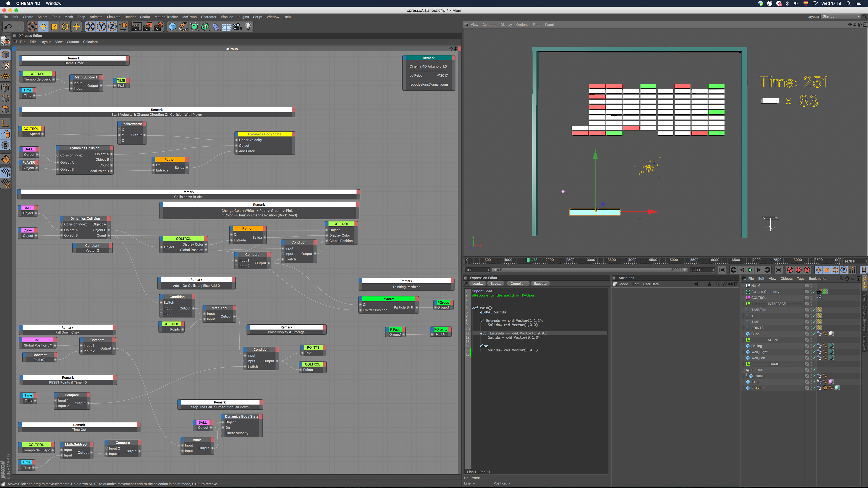Open Calculate menu in XPresso Editor
The height and width of the screenshot is (488, 868).
[90, 42]
